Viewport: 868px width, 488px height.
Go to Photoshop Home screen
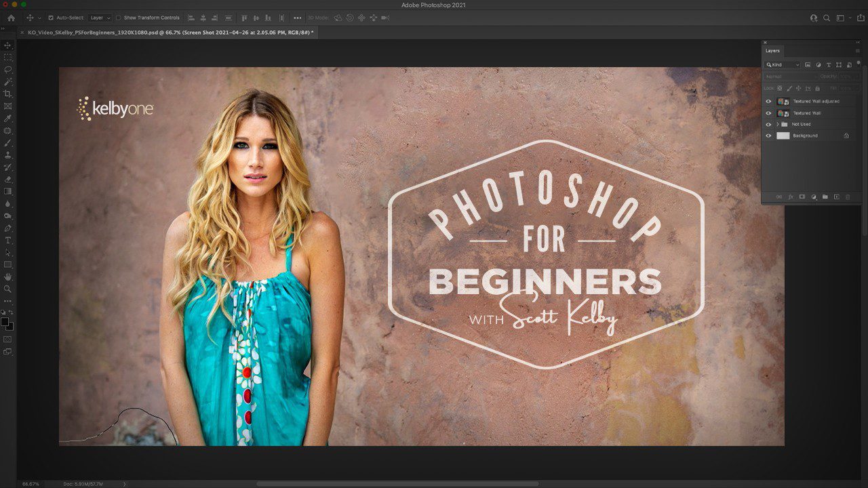click(11, 18)
